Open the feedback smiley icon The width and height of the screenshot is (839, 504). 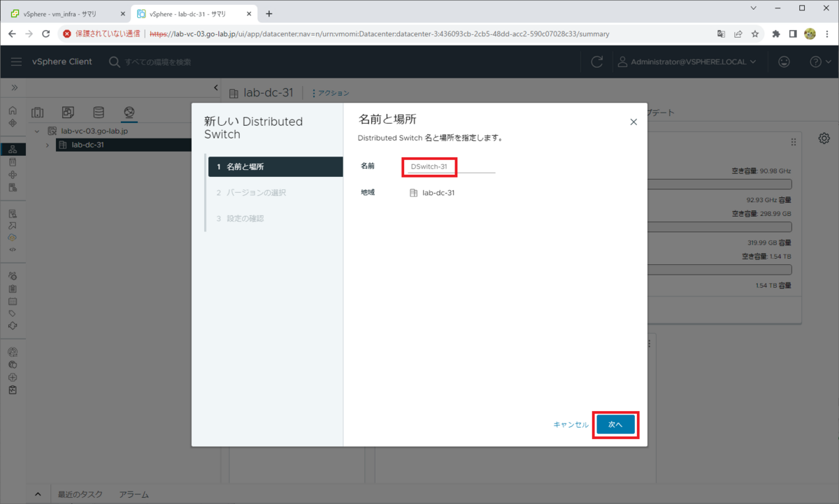[784, 62]
